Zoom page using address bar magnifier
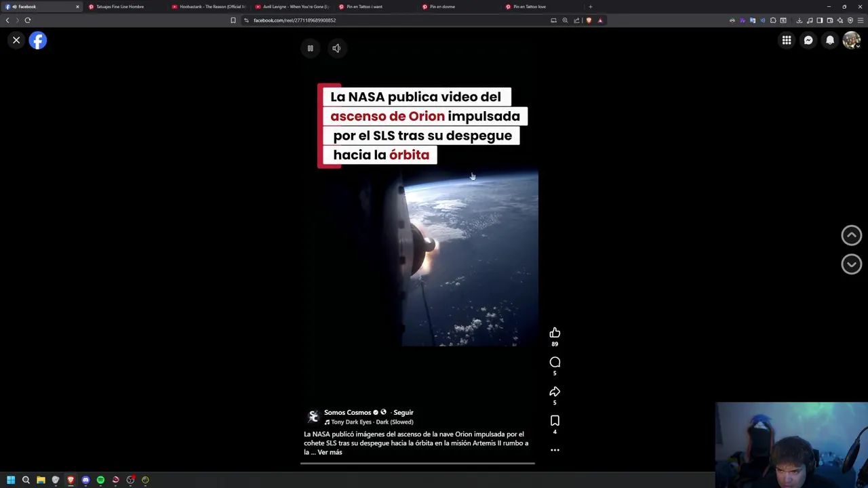 pos(565,20)
